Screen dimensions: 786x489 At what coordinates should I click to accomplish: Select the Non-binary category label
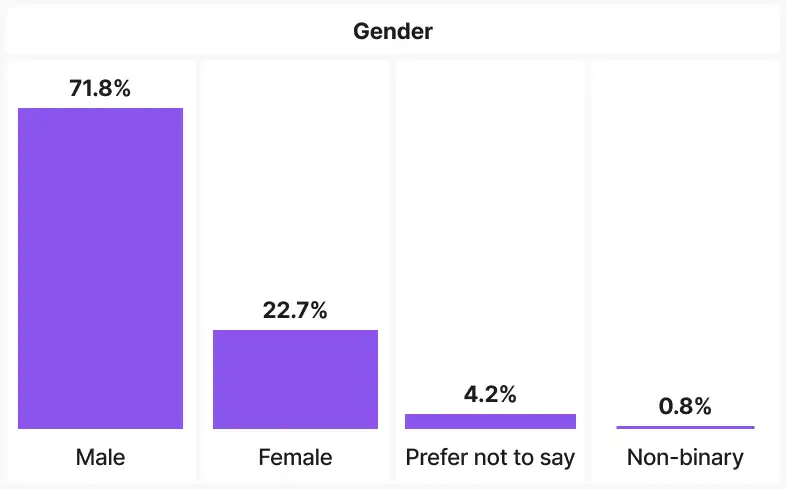point(685,458)
